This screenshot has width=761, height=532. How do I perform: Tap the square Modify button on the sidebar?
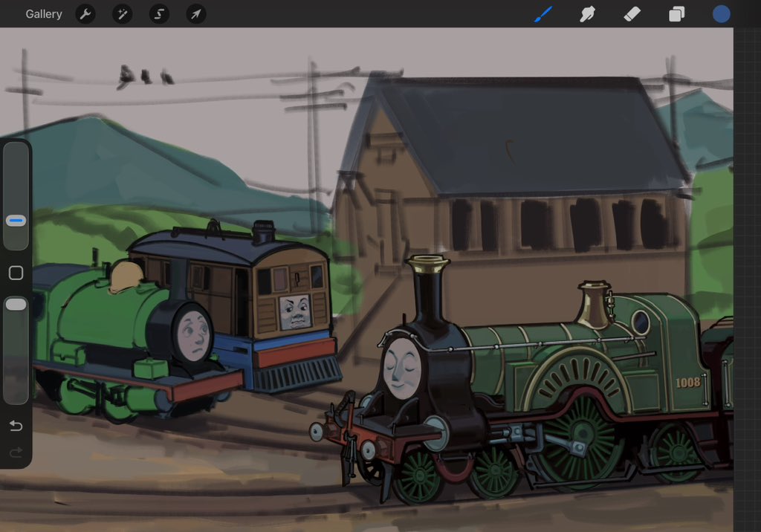(15, 273)
